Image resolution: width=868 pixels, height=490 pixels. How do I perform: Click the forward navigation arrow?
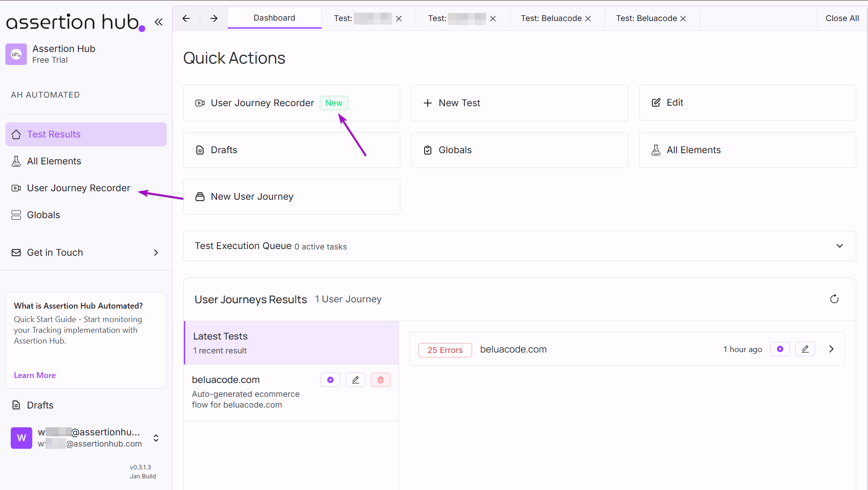tap(213, 18)
